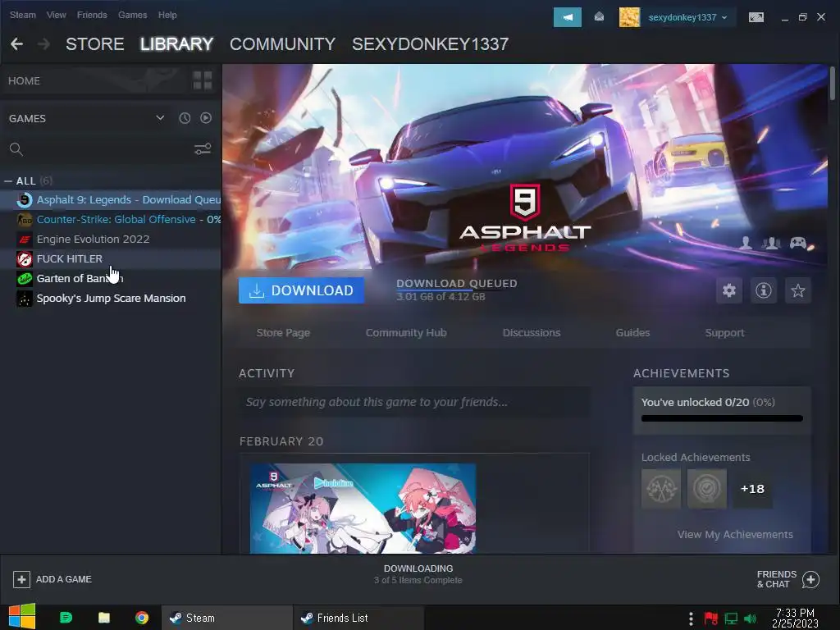Open the inbox envelope icon
Screen dimensions: 840x630
point(599,17)
